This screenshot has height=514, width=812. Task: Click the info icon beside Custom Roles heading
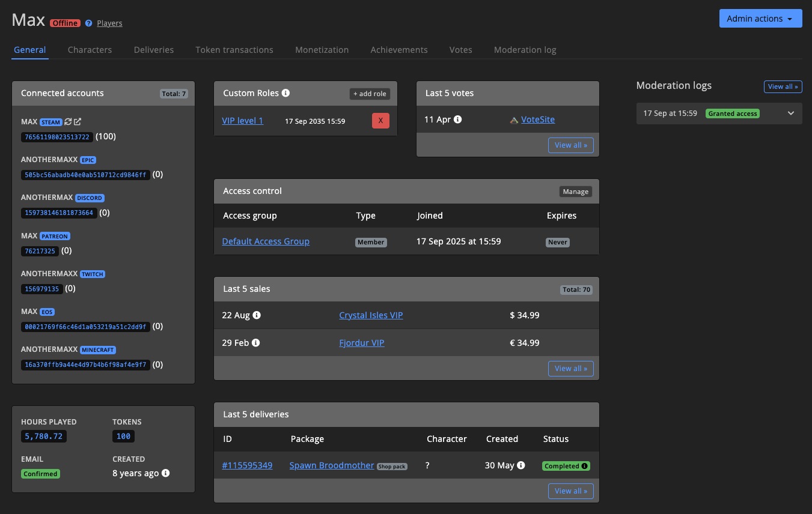pos(286,92)
